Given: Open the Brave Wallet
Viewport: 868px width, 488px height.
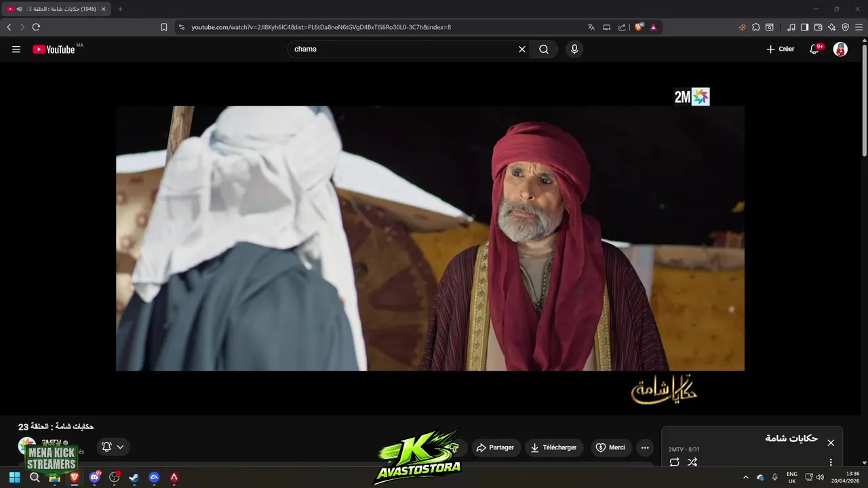Looking at the screenshot, I should pos(818,27).
